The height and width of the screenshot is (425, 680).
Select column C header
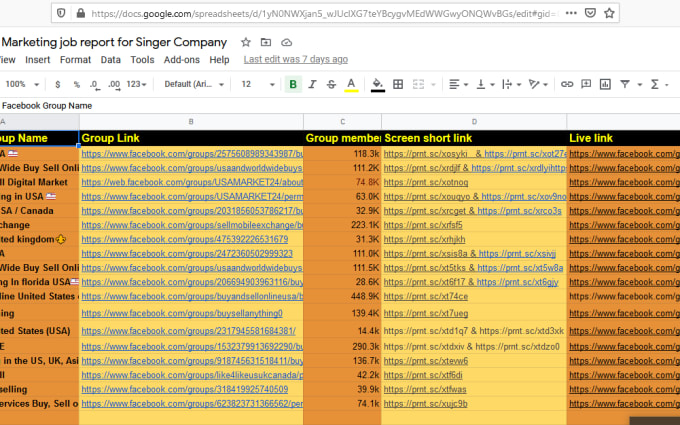[343, 122]
